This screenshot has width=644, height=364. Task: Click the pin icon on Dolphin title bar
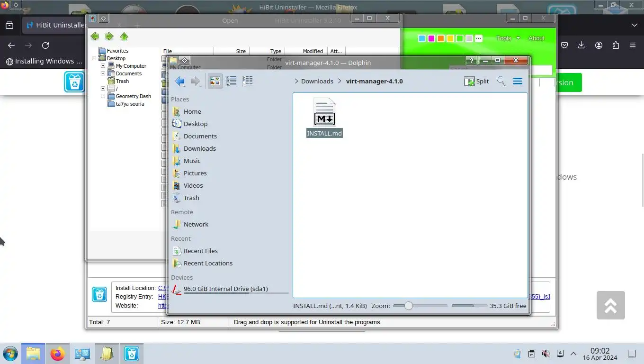(185, 60)
